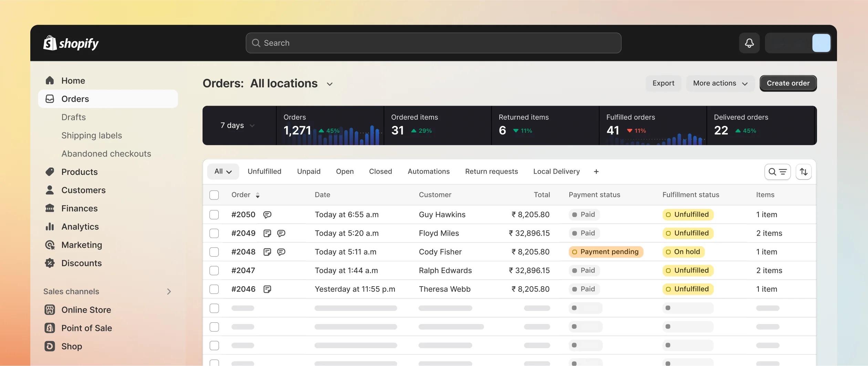Viewport: 868px width, 366px height.
Task: Open the notifications bell
Action: point(749,43)
